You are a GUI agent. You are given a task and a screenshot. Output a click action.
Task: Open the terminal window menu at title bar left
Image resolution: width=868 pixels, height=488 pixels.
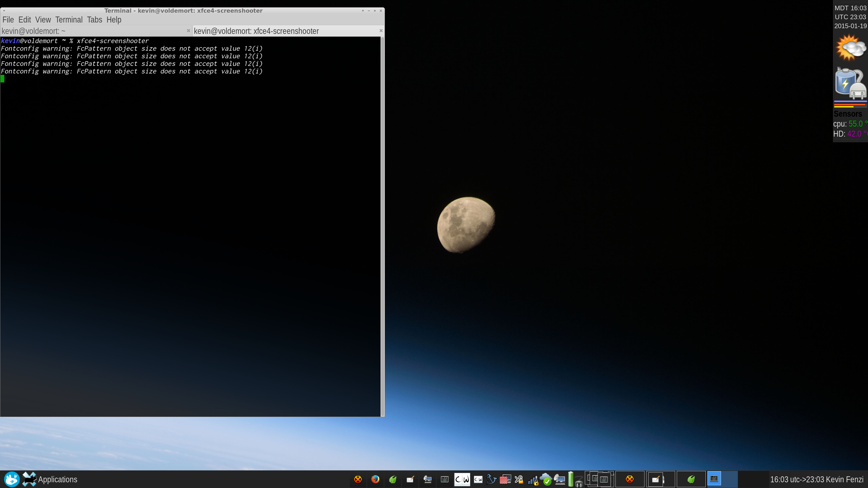pos(4,11)
